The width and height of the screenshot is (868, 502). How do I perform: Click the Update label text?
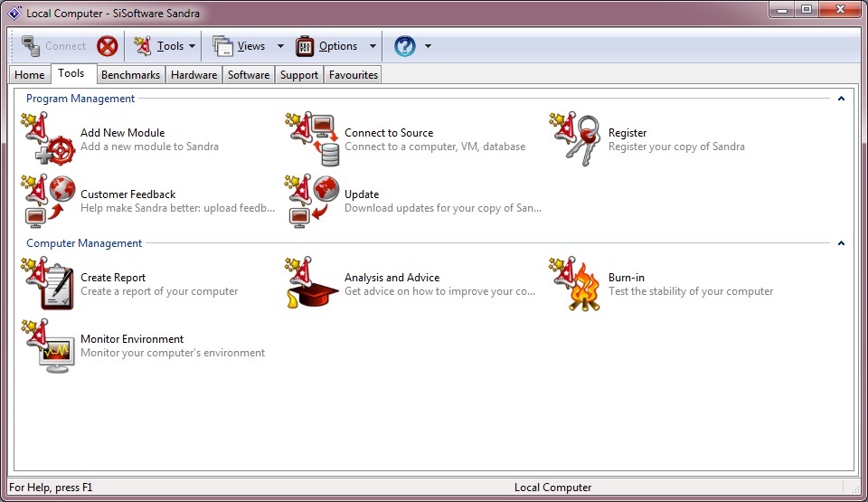coord(362,194)
